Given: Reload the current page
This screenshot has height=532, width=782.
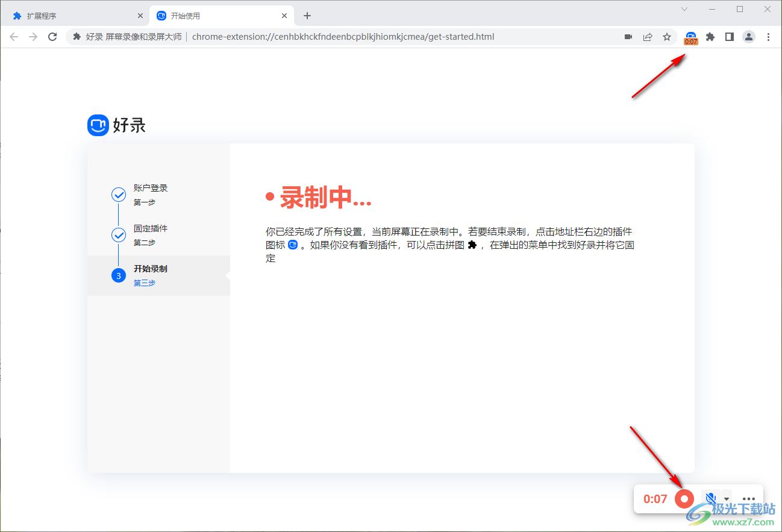Looking at the screenshot, I should (x=52, y=37).
